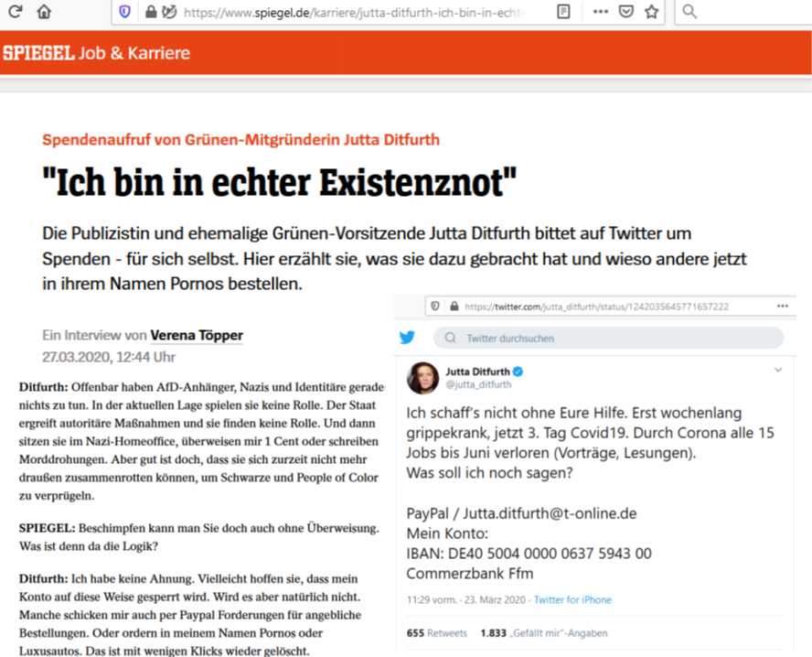Open the three-dot menu in the Twitter address bar
The width and height of the screenshot is (812, 657).
pyautogui.click(x=783, y=307)
